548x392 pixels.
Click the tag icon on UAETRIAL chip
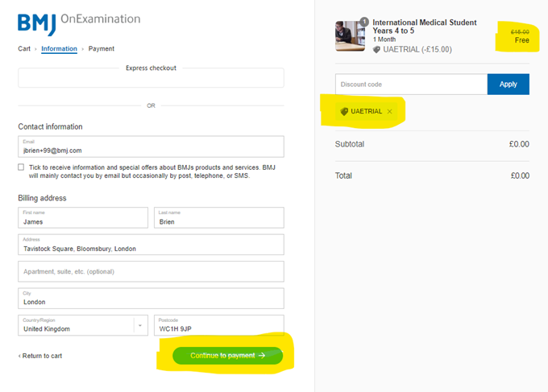(x=344, y=112)
